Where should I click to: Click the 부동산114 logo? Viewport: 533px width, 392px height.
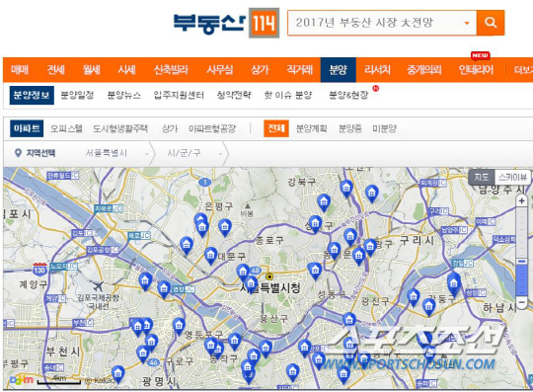click(226, 23)
